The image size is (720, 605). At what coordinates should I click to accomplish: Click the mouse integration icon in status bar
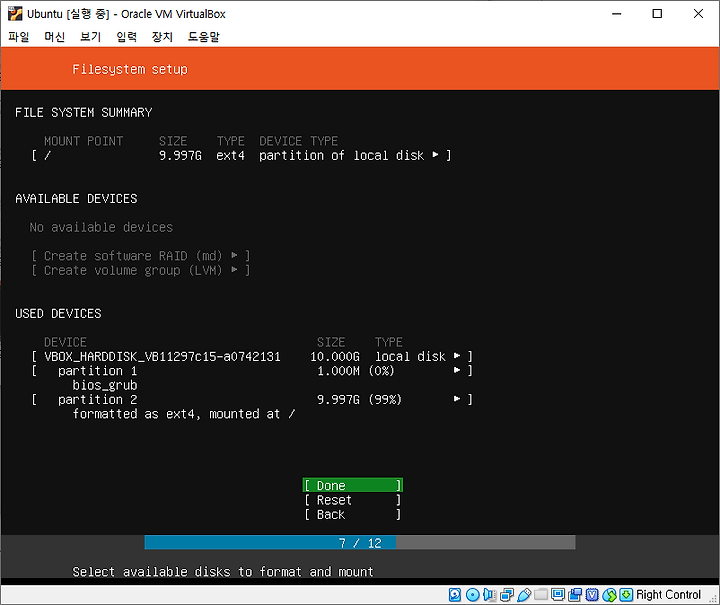click(609, 594)
